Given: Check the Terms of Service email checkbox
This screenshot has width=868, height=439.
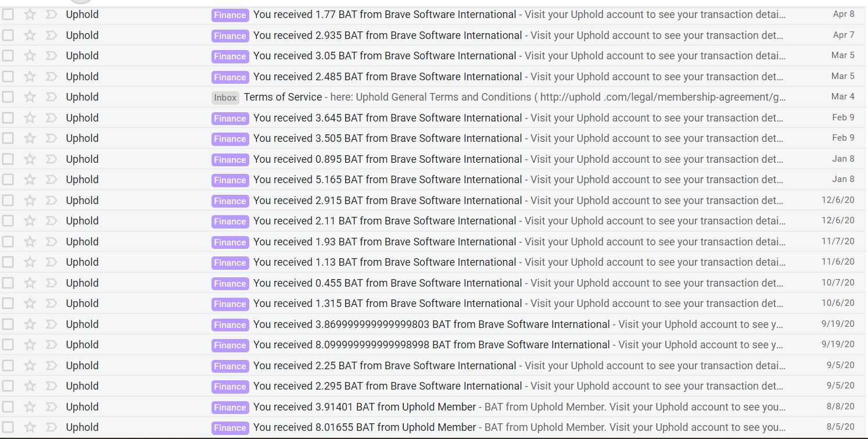Looking at the screenshot, I should point(8,97).
